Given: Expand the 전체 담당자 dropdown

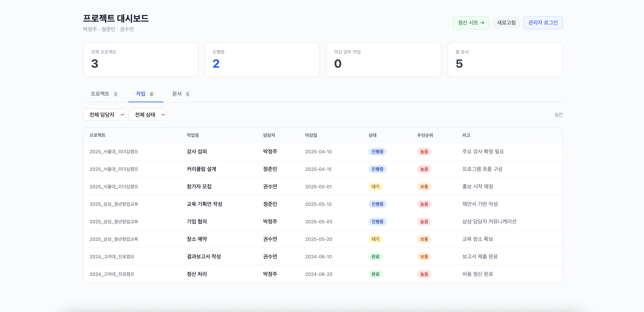Looking at the screenshot, I should [104, 115].
